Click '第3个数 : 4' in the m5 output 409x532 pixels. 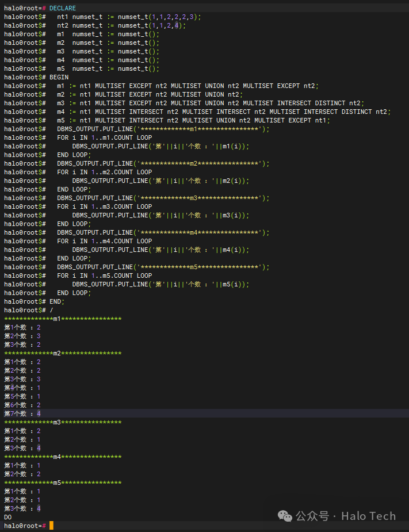[22, 508]
